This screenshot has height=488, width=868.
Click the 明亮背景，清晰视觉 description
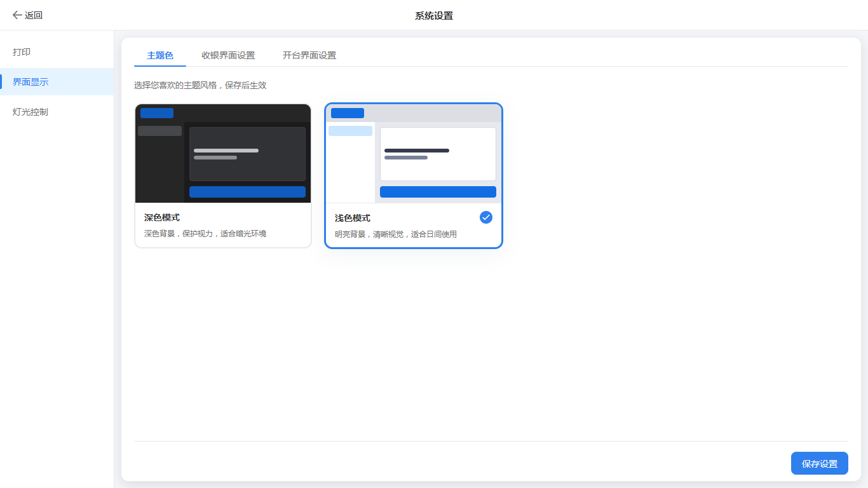pyautogui.click(x=396, y=234)
